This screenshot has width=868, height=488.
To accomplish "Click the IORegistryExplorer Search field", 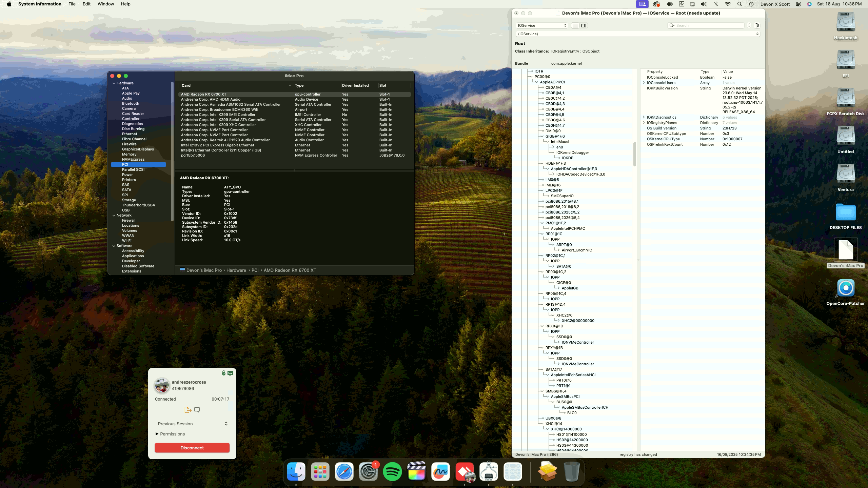I will pyautogui.click(x=706, y=25).
